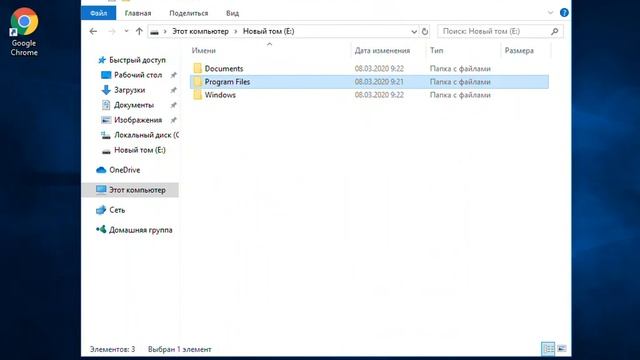The height and width of the screenshot is (360, 640).
Task: Expand the address bar history dropdown
Action: (414, 31)
